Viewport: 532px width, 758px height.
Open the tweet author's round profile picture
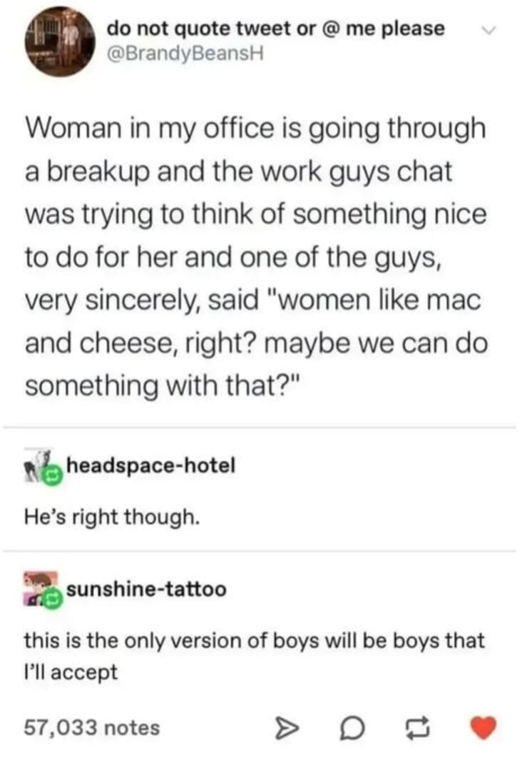pos(61,43)
